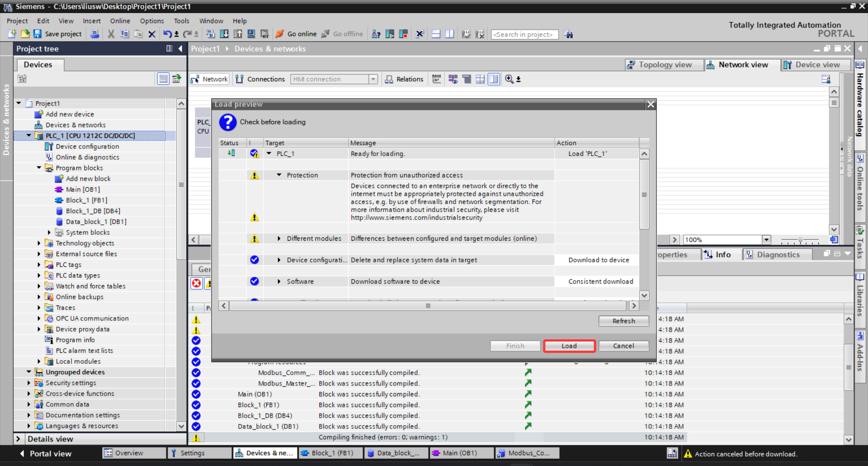Select Device configuration in project tree

87,147
